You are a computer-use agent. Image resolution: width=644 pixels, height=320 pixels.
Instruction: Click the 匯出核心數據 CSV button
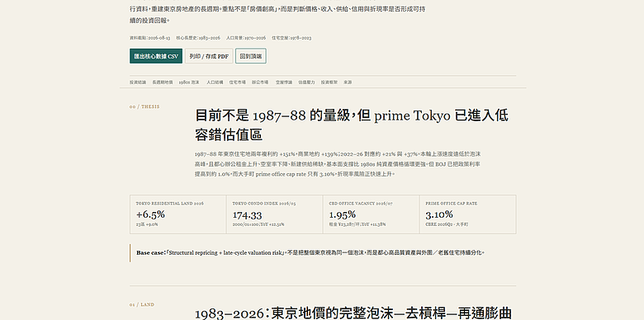[x=156, y=56]
